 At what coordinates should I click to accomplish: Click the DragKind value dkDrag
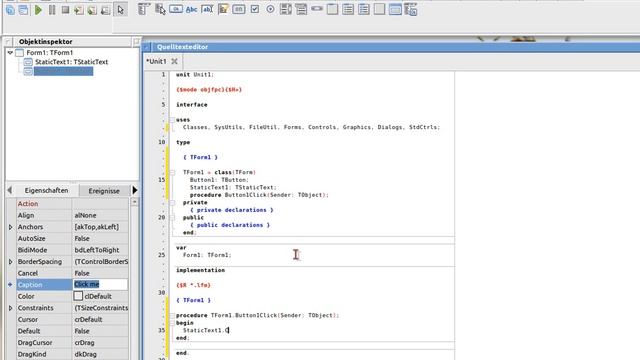tap(86, 354)
